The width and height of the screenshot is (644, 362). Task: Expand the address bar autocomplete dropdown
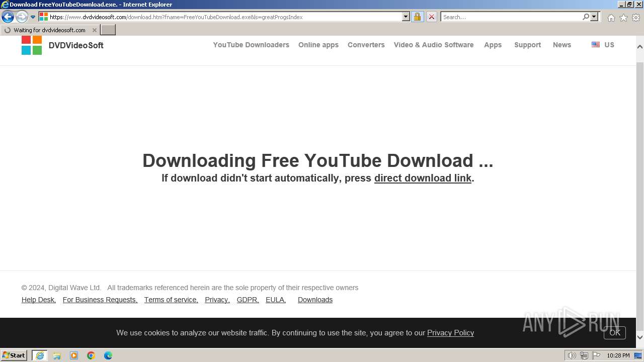[x=406, y=17]
